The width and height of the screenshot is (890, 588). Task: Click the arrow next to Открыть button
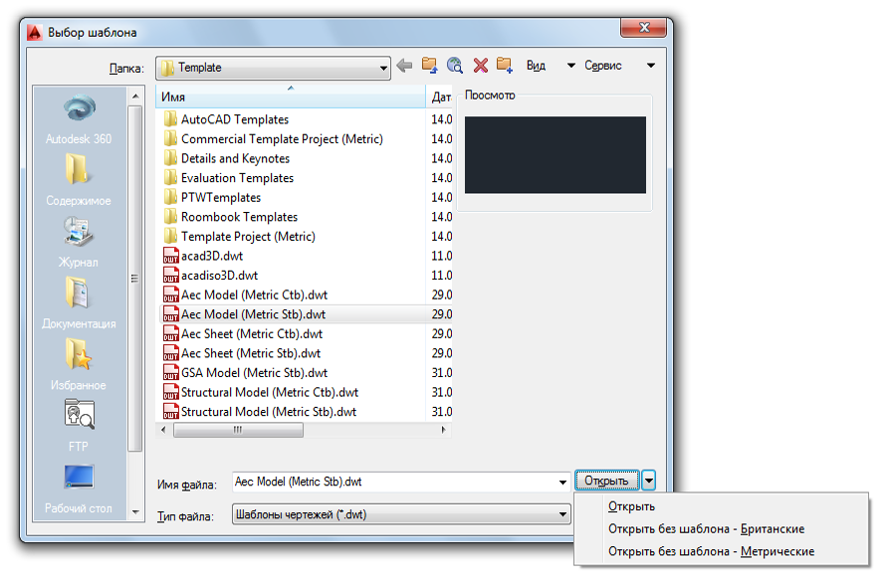tap(649, 481)
